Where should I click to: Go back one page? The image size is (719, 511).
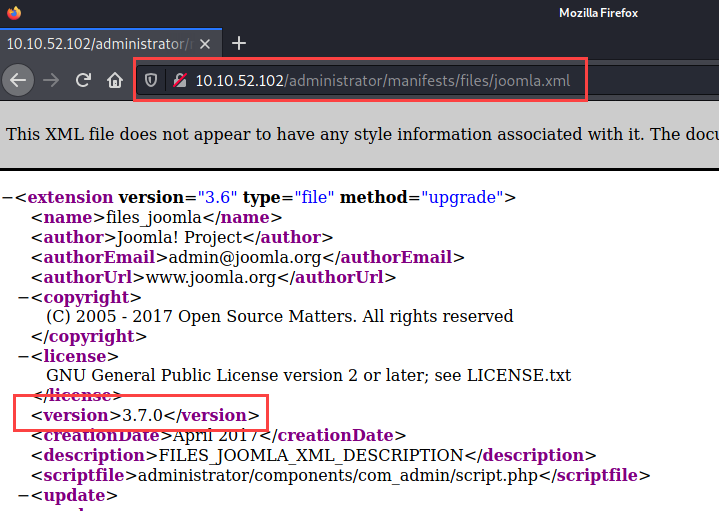click(18, 80)
